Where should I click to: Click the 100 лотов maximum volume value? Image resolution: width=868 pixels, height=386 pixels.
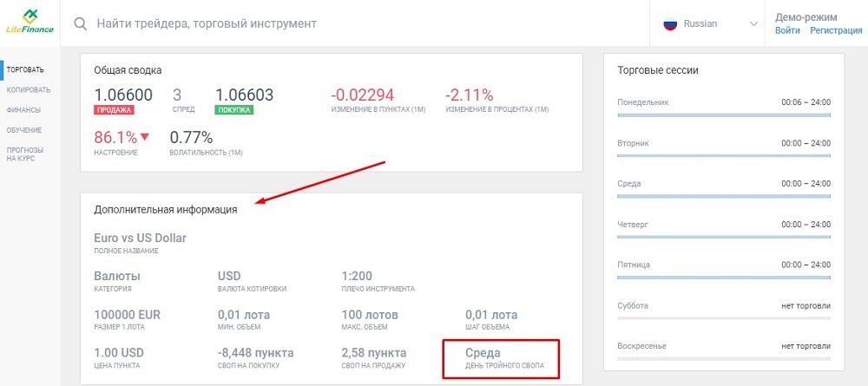coord(370,315)
